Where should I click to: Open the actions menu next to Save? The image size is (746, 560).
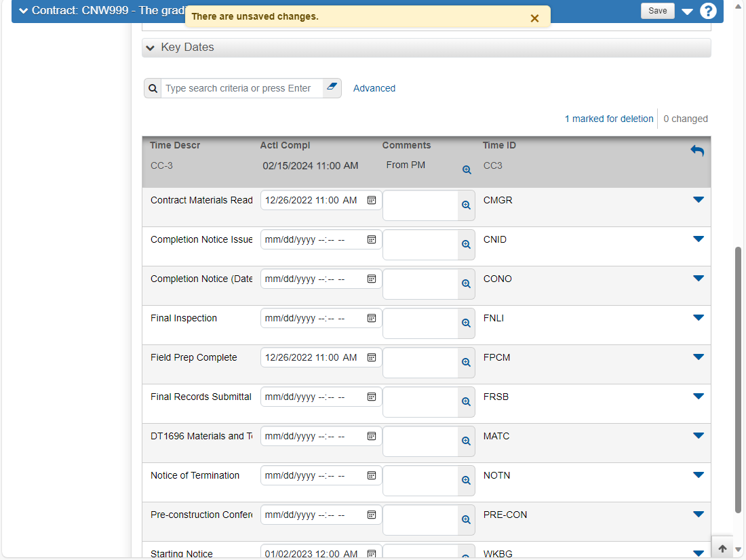pyautogui.click(x=687, y=12)
